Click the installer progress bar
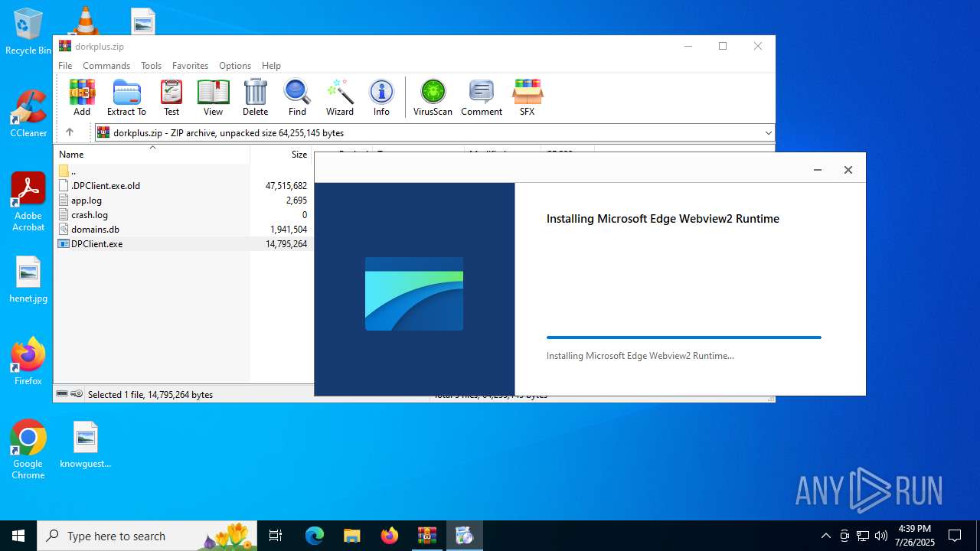980x551 pixels. (x=684, y=337)
